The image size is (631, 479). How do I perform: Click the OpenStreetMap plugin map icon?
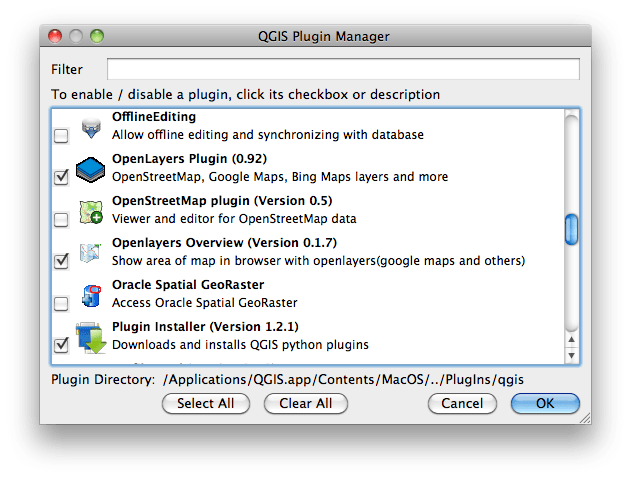tap(91, 212)
